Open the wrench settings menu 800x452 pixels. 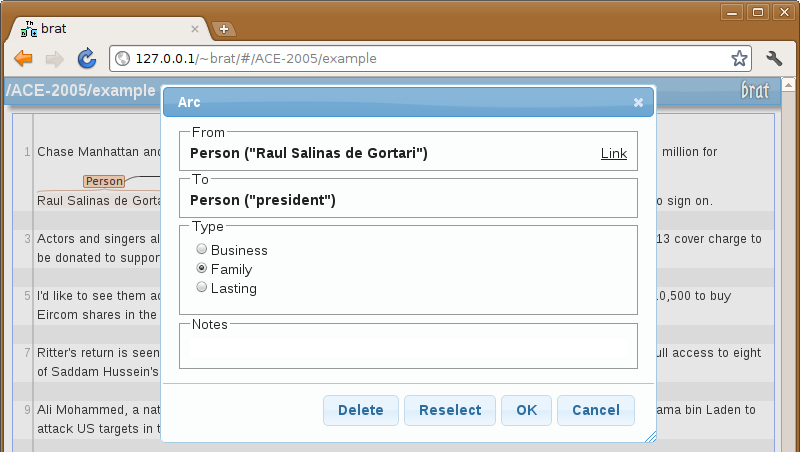coord(774,58)
